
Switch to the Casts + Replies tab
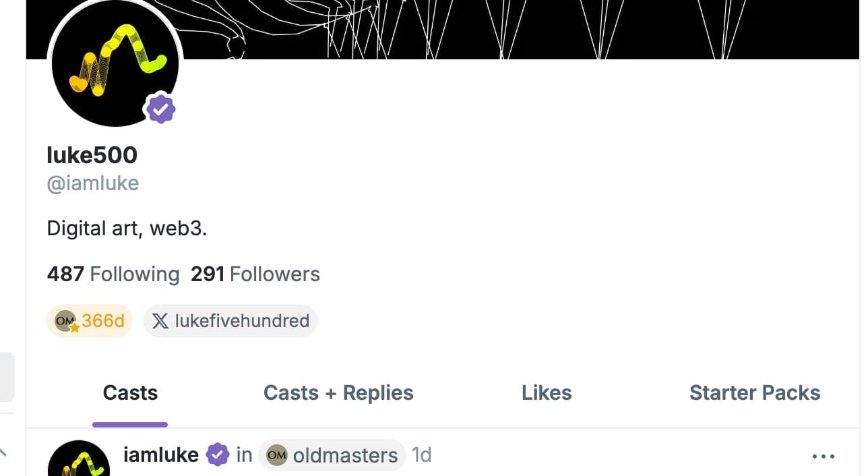(x=338, y=393)
